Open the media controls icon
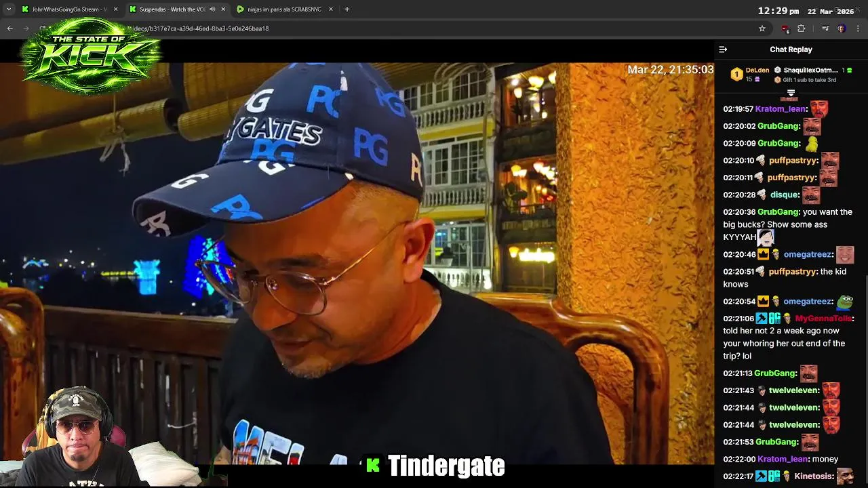This screenshot has height=488, width=868. point(825,28)
